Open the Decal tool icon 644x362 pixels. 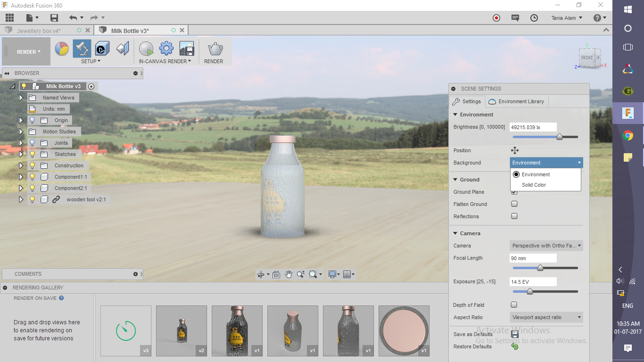(102, 49)
